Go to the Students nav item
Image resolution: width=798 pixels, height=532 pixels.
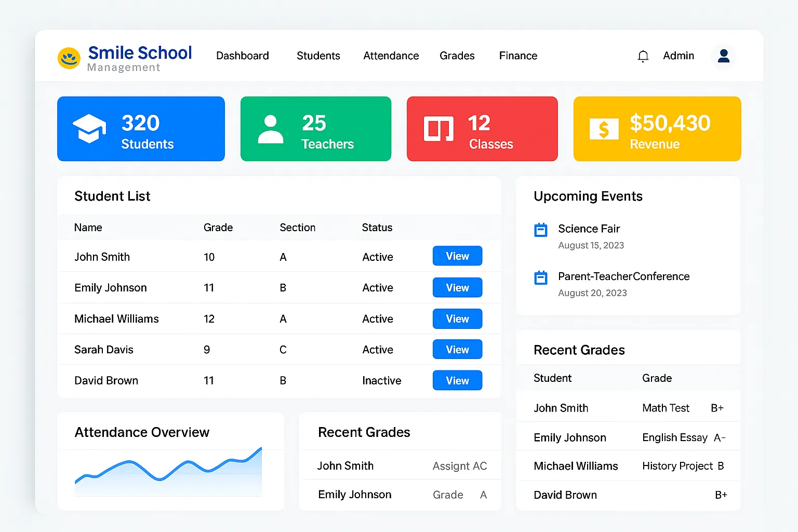pyautogui.click(x=318, y=56)
